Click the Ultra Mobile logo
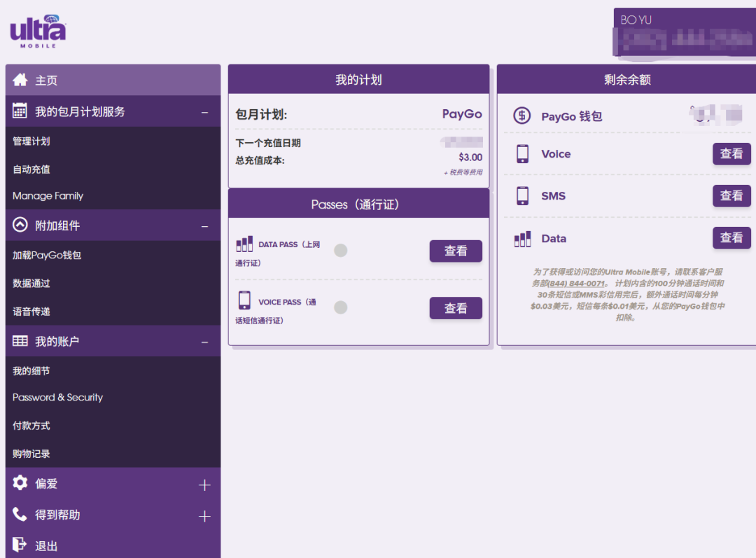The height and width of the screenshot is (558, 756). [x=38, y=32]
